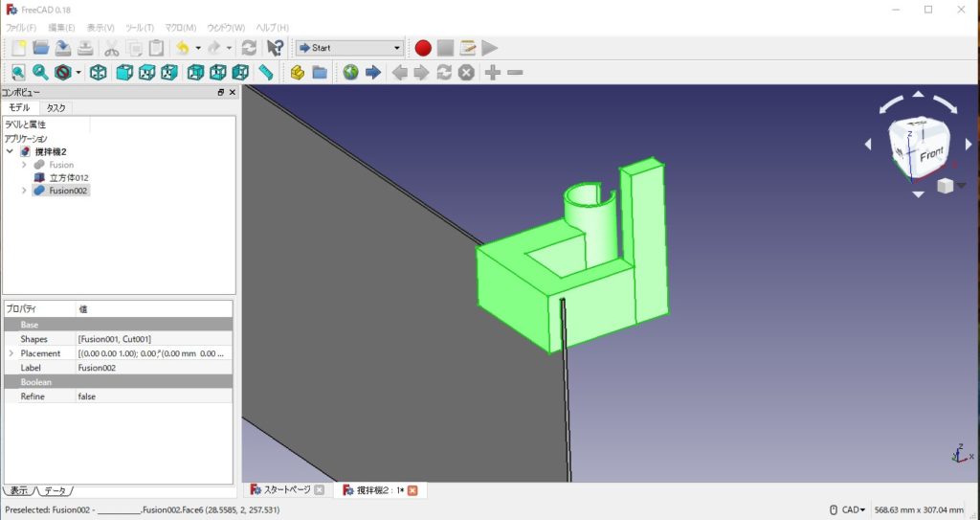Viewport: 980px width, 520px height.
Task: Select 立方体012 in the model tree
Action: point(69,178)
